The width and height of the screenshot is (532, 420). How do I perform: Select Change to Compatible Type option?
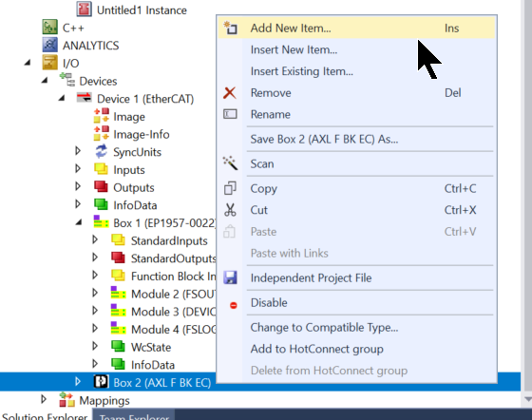324,328
